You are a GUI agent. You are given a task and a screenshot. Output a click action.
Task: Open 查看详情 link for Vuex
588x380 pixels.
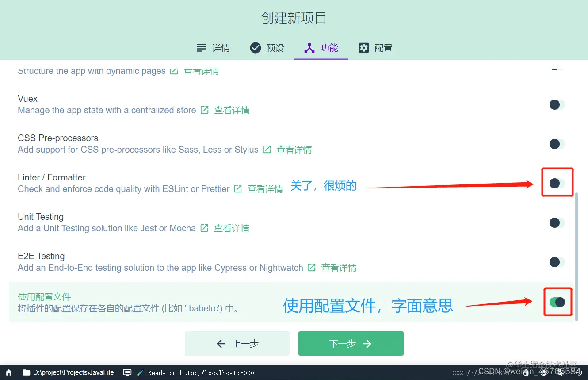coord(232,110)
